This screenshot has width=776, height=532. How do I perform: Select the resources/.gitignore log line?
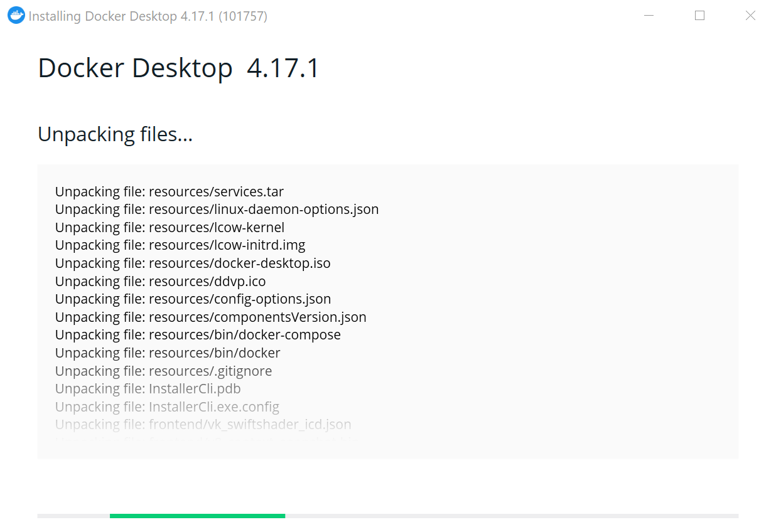pos(163,371)
